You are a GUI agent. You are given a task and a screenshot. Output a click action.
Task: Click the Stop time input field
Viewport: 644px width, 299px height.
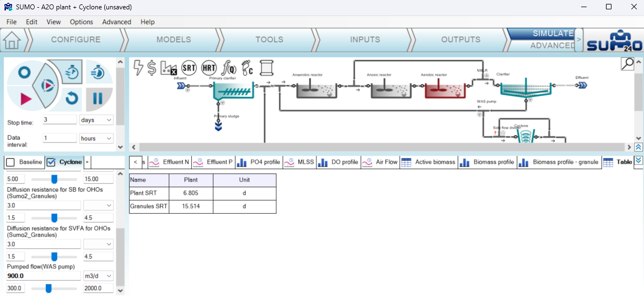coord(60,119)
